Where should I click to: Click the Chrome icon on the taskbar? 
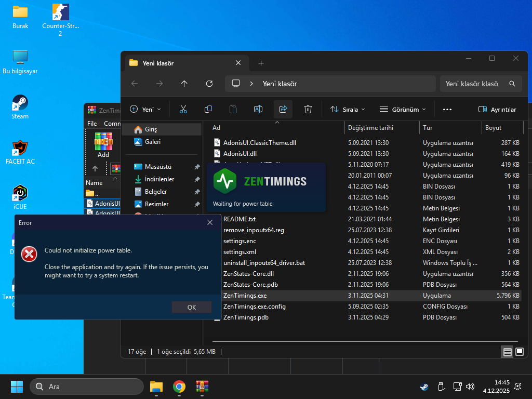point(179,387)
